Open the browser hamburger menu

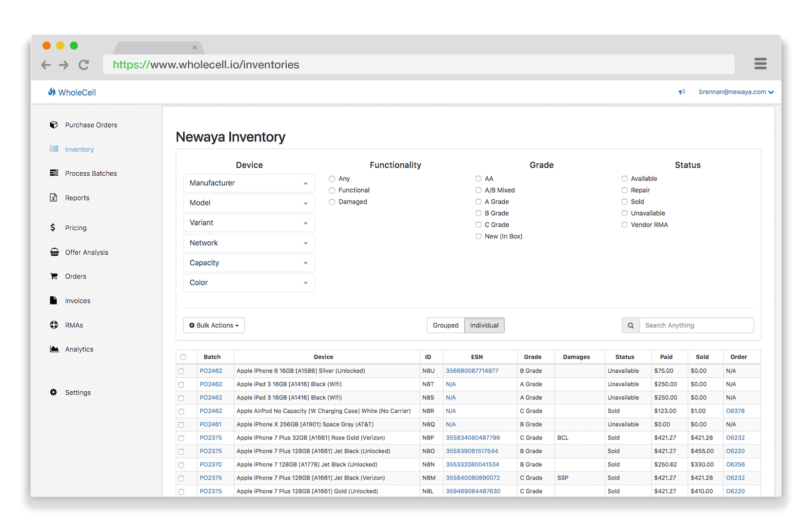760,64
